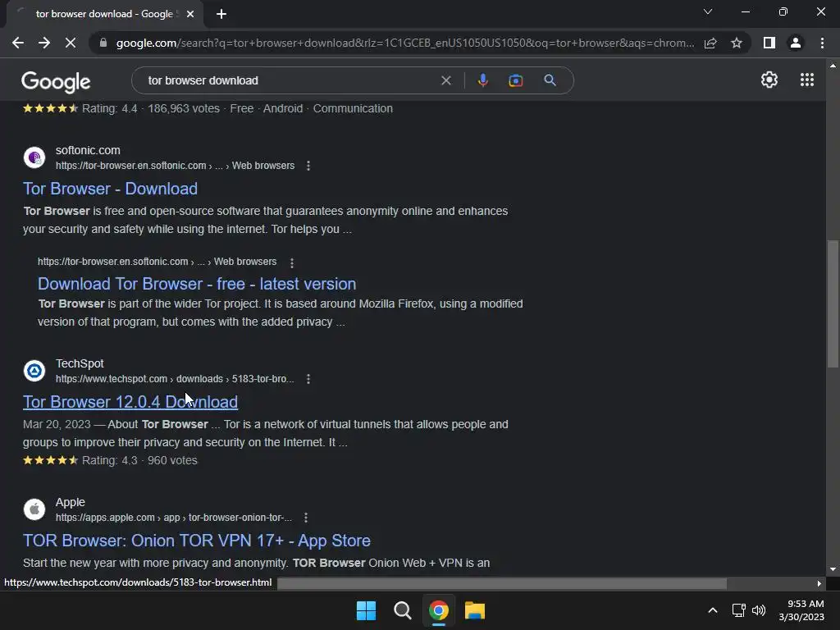Click the apps.apple.com URL breadcrumb
840x630 pixels.
(174, 518)
